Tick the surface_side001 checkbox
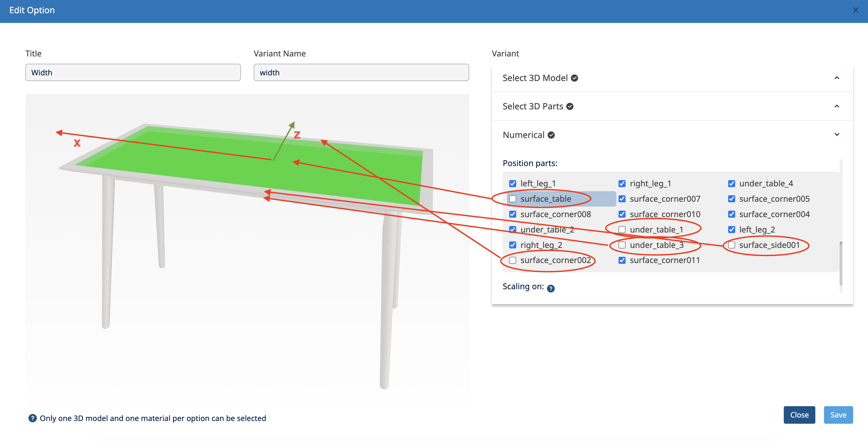Screen dimensions: 868x441 pyautogui.click(x=732, y=245)
